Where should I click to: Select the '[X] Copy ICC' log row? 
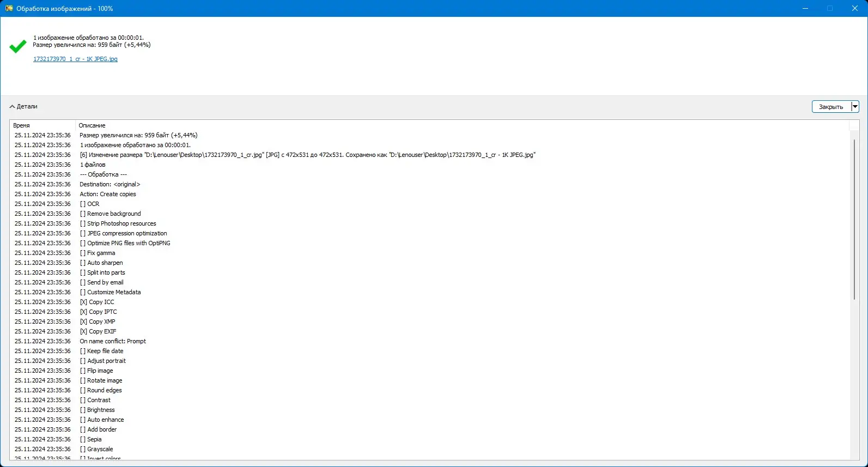pyautogui.click(x=430, y=302)
